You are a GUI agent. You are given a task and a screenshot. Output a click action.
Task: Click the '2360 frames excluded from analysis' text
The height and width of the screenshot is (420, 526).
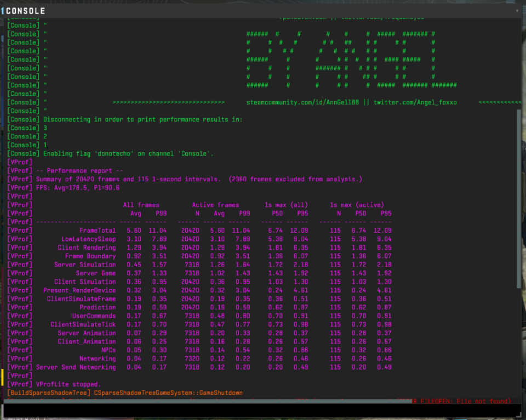295,179
